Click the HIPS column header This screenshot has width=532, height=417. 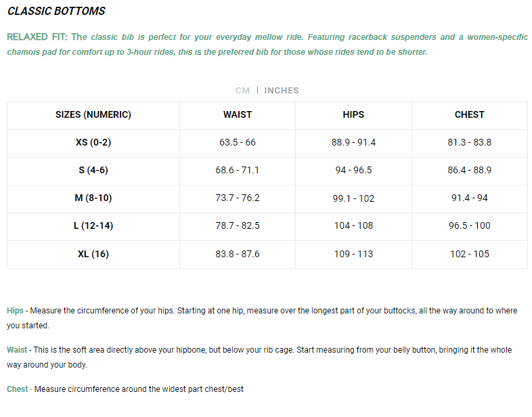click(353, 115)
